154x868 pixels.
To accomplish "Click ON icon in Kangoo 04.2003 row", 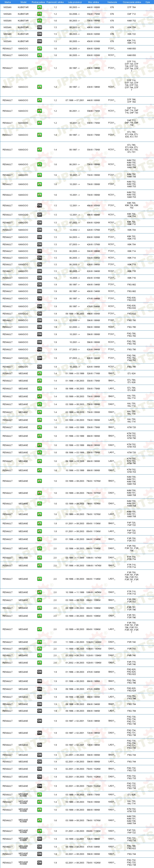I will pyautogui.click(x=40, y=237).
